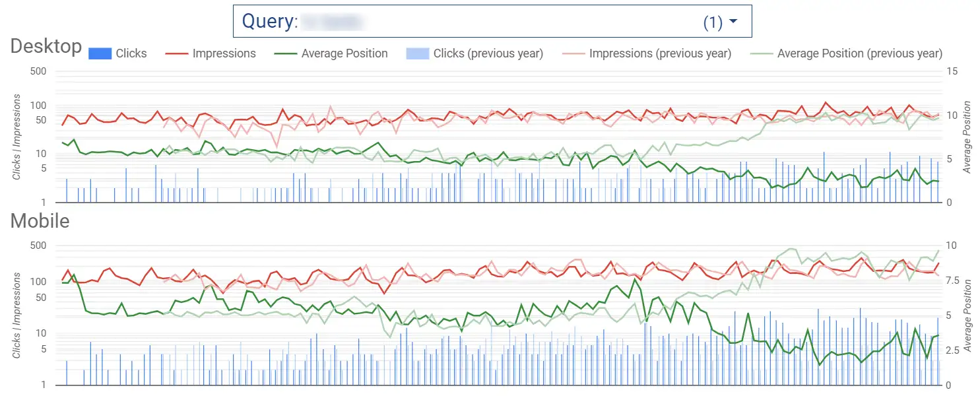This screenshot has width=980, height=396.
Task: Click the Query dropdown arrow
Action: pyautogui.click(x=733, y=22)
